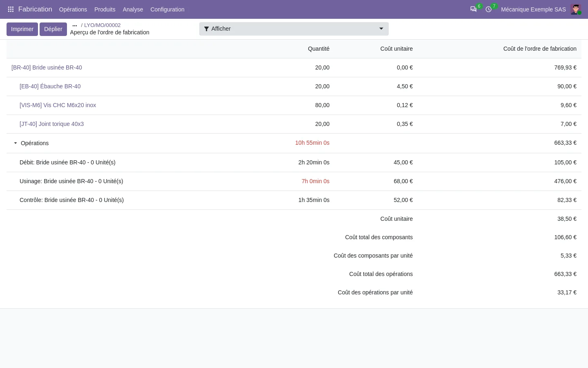Click the 476,00 € operation cost

tap(566, 181)
